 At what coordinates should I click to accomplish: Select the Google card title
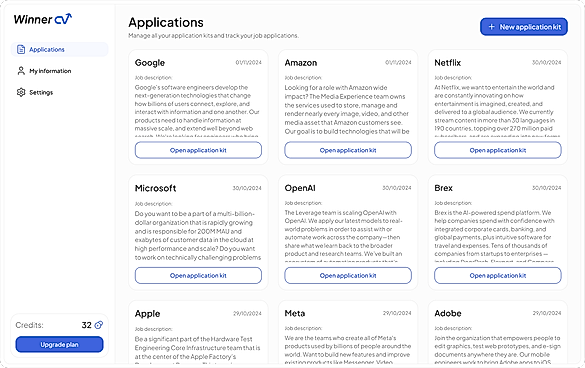point(150,63)
